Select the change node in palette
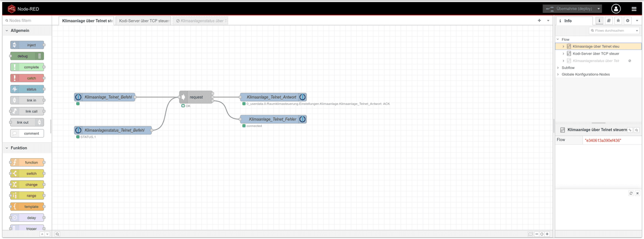644x239 pixels. click(27, 184)
